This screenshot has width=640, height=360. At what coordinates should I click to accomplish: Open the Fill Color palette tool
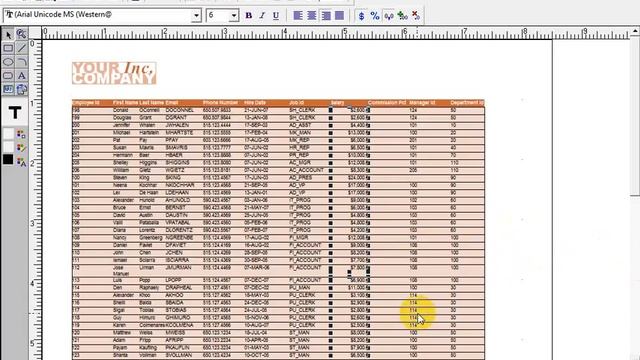tap(21, 134)
